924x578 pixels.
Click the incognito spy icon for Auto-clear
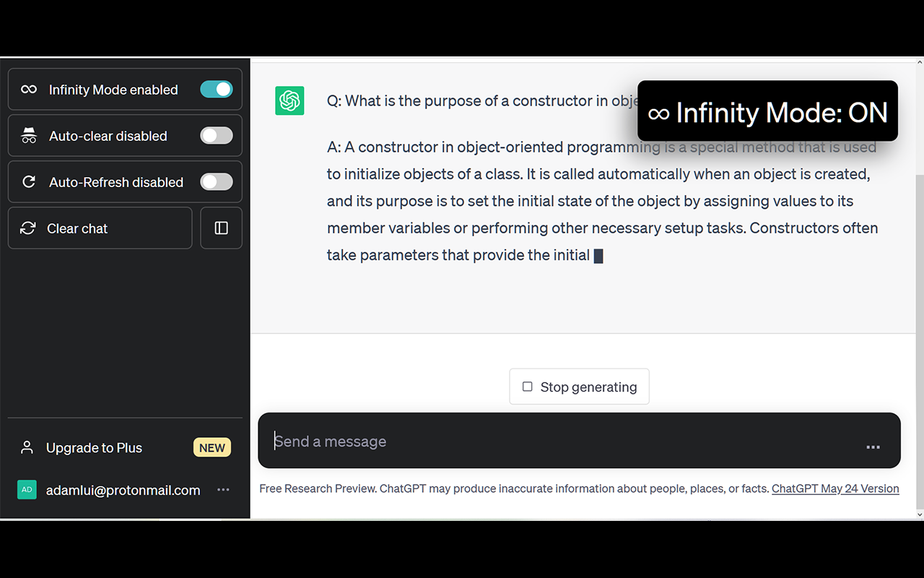pos(29,136)
